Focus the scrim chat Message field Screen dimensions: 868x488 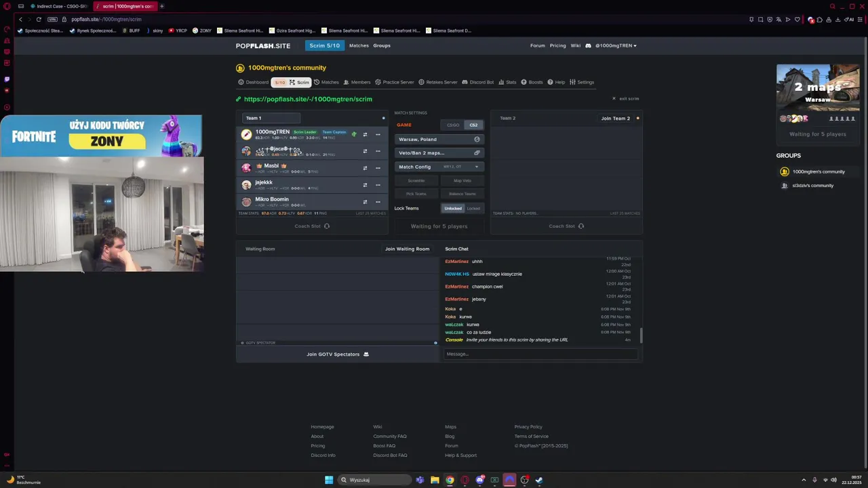[x=540, y=354]
